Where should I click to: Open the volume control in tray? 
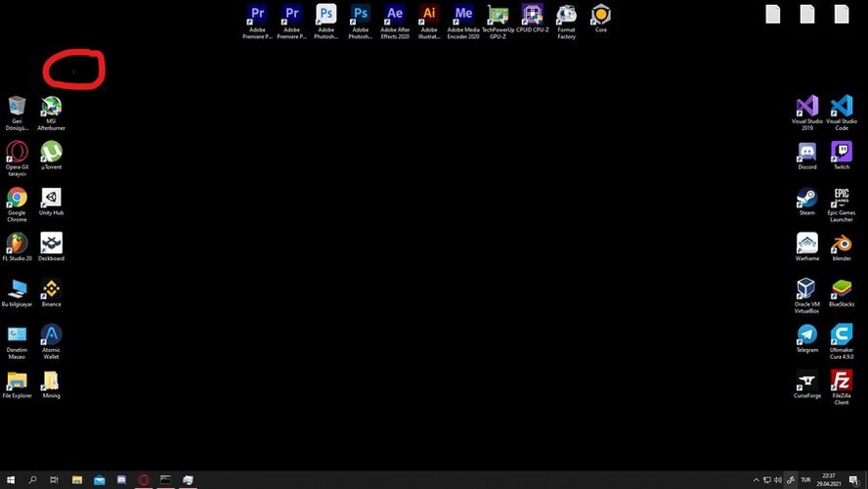(778, 480)
